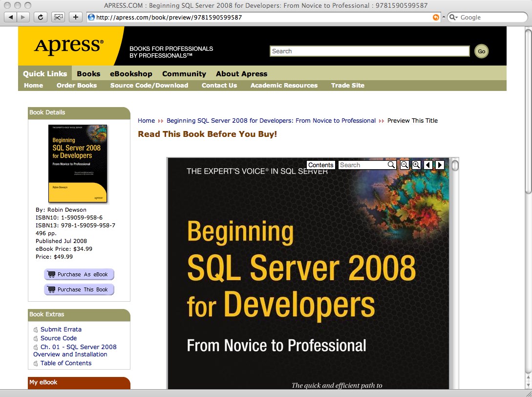Zoom out of the book preview
The image size is (532, 397).
(404, 165)
